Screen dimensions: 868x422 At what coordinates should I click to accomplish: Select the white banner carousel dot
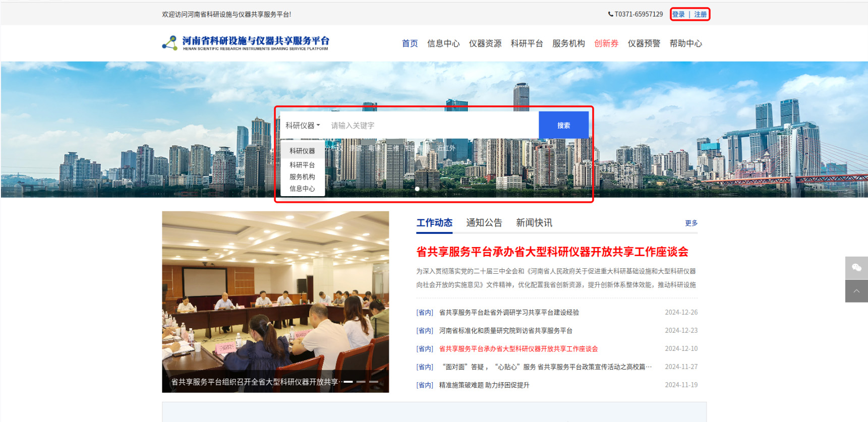click(x=417, y=189)
